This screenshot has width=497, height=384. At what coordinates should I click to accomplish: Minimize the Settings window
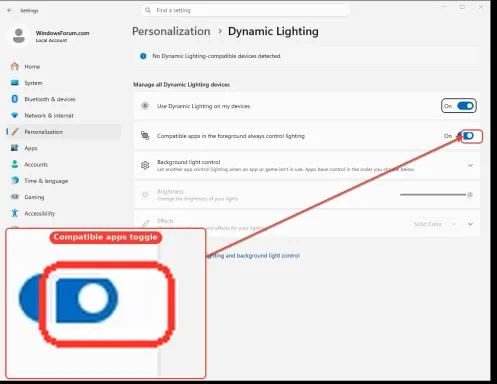(x=444, y=7)
